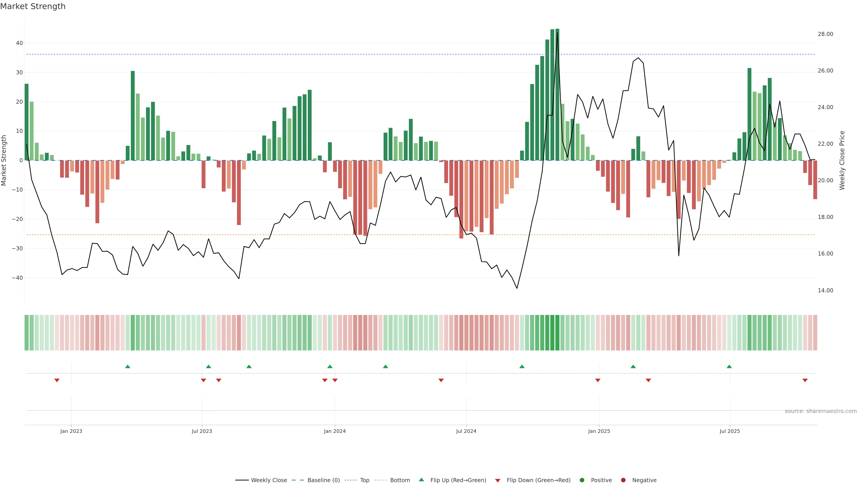Click Jul 2025 x-axis label
Screen dimensions: 868x488
coord(729,431)
